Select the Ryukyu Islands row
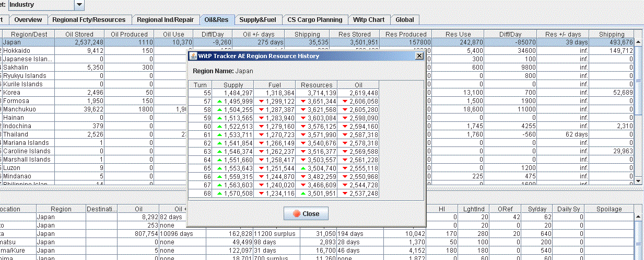The width and height of the screenshot is (644, 260). [x=318, y=76]
